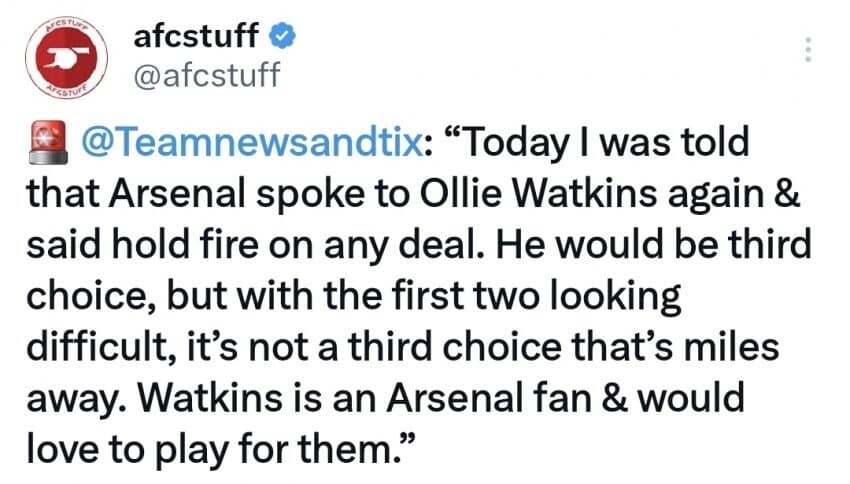Viewport: 850px width, 484px height.
Task: Click the red siren emoji
Action: [48, 143]
